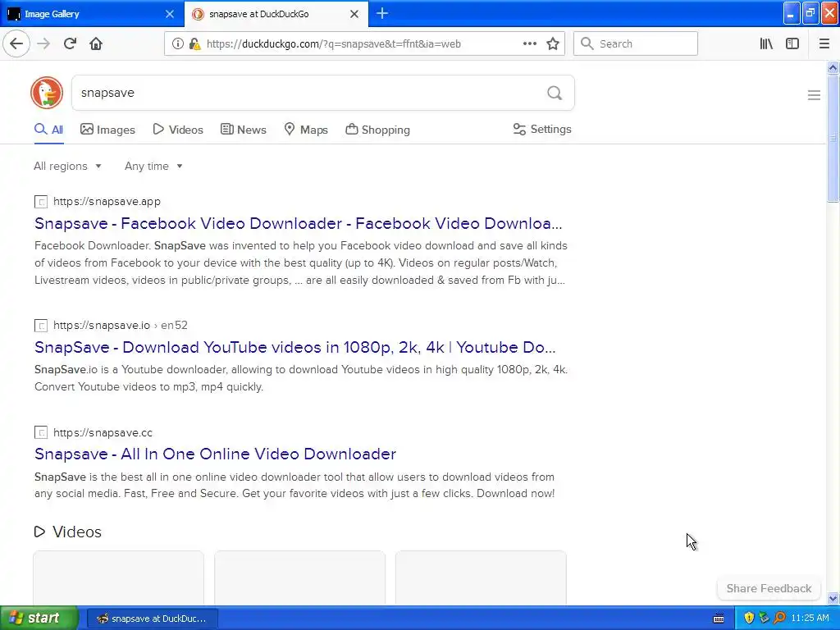Click the https://snapsave.io URL text

pyautogui.click(x=102, y=325)
